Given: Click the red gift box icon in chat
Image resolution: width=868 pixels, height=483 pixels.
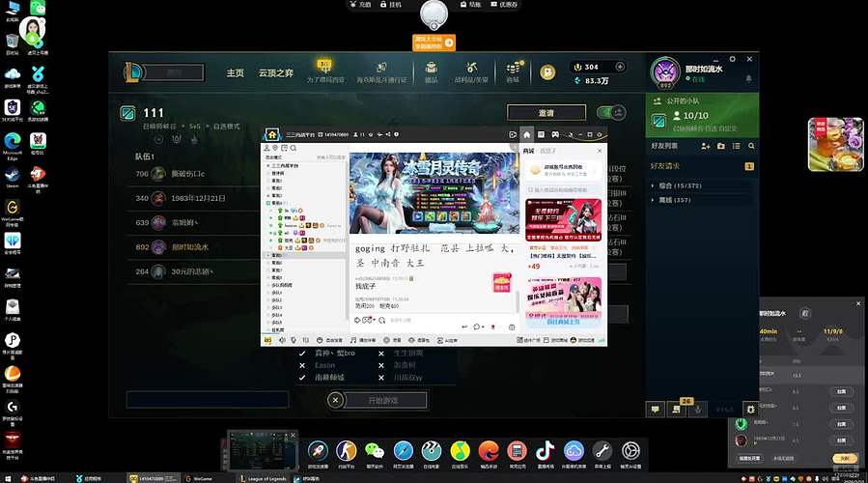Looking at the screenshot, I should (x=501, y=282).
